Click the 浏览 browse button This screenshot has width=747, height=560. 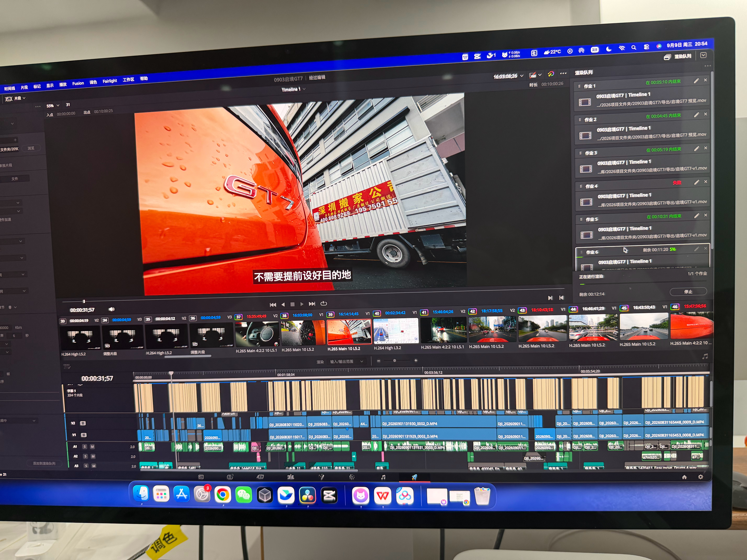click(31, 148)
